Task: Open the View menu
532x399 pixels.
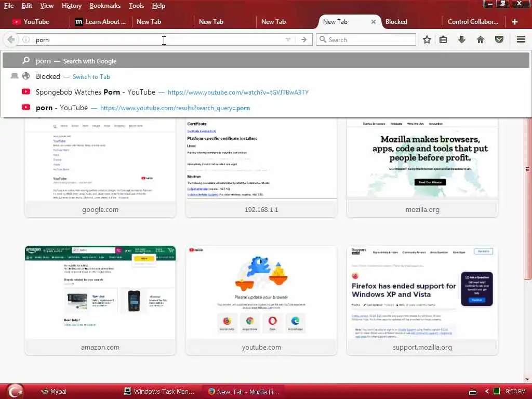Action: coord(47,6)
